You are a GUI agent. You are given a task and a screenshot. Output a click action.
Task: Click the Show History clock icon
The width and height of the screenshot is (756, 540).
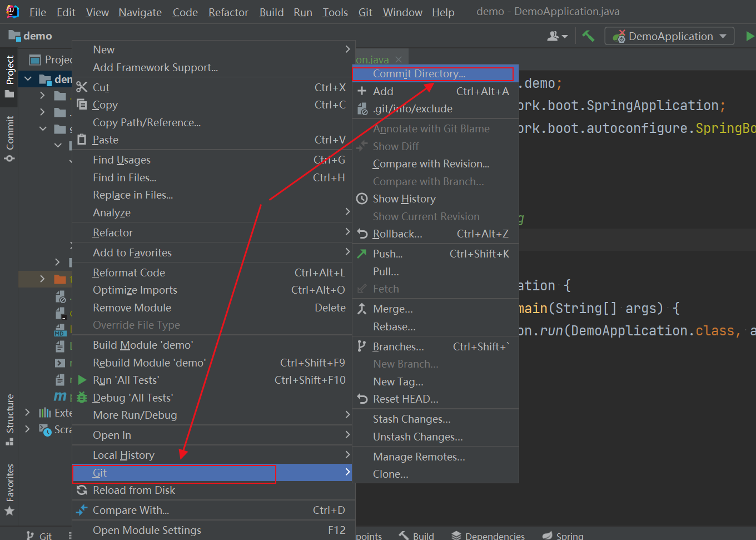pos(362,199)
